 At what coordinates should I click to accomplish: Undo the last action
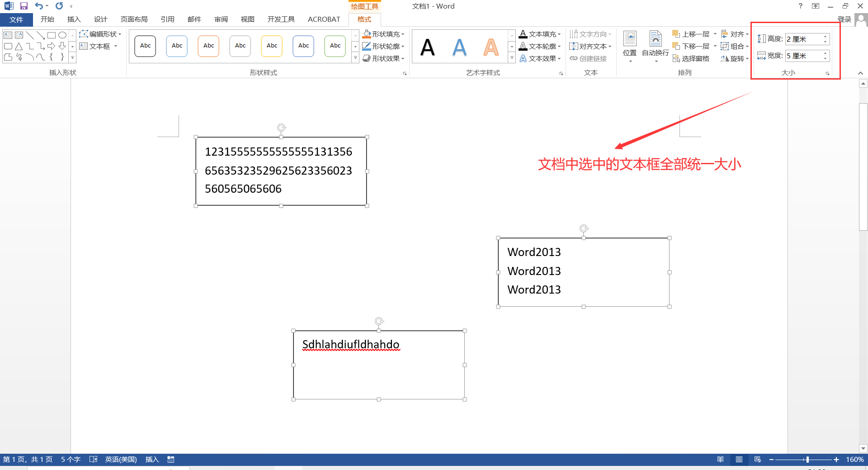coord(39,6)
